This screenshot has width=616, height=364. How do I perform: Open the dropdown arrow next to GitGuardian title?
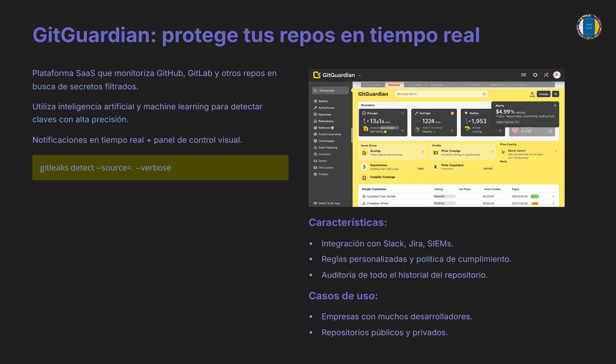click(359, 75)
